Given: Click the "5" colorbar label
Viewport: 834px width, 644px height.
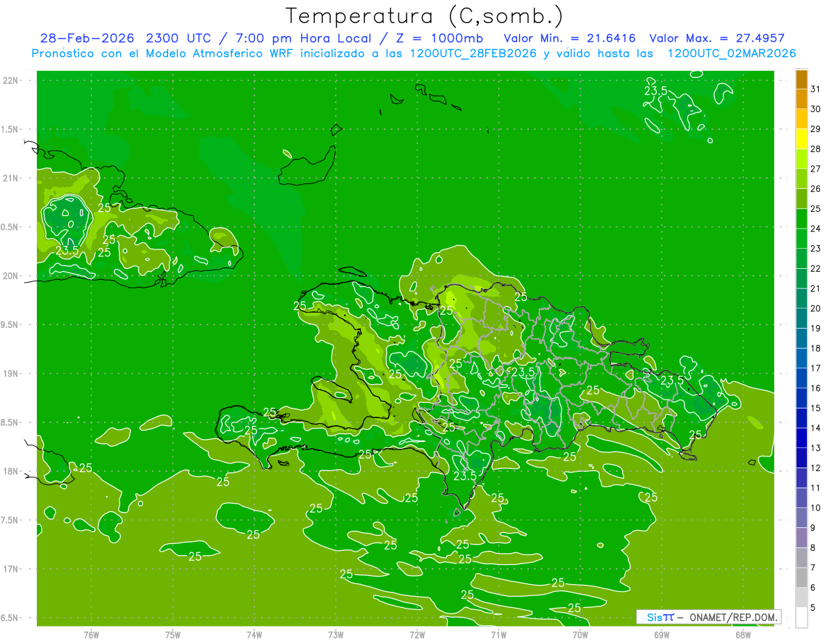Looking at the screenshot, I should (813, 607).
